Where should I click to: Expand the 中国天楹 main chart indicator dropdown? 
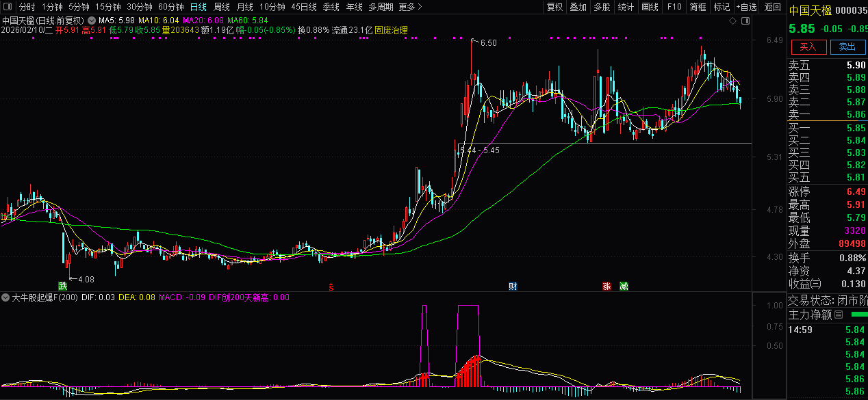click(92, 21)
